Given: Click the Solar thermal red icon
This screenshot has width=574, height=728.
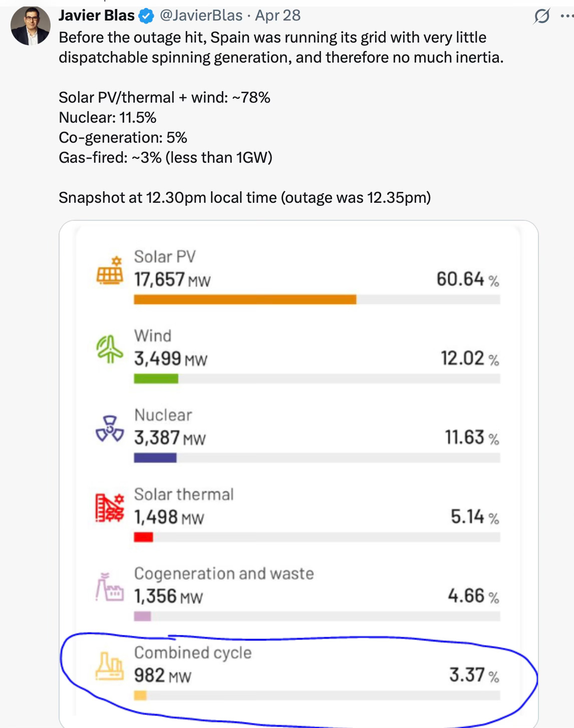Looking at the screenshot, I should [x=110, y=508].
